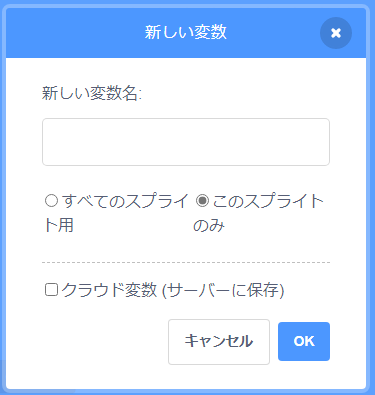Screen dimensions: 375x395
Task: Click the キャンセル button
Action: coord(219,342)
